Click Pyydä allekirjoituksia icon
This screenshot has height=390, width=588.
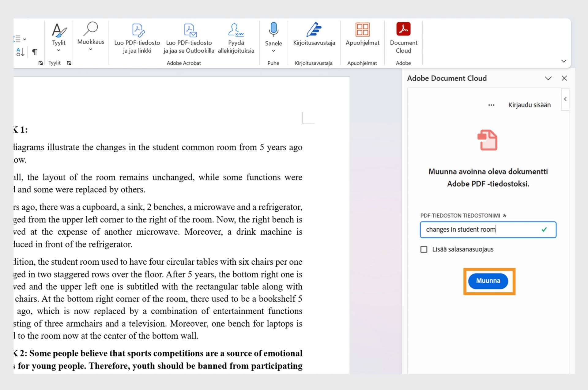coord(236,30)
